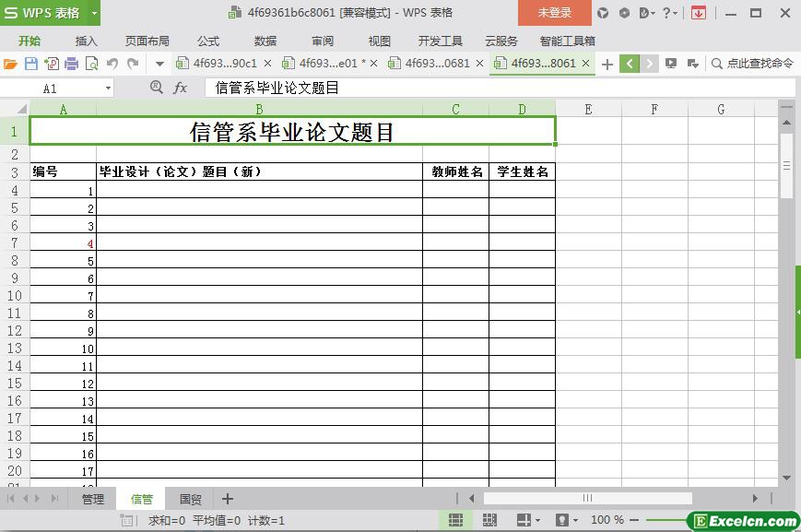801x532 pixels.
Task: Add a new document tab with plus icon
Action: [607, 65]
